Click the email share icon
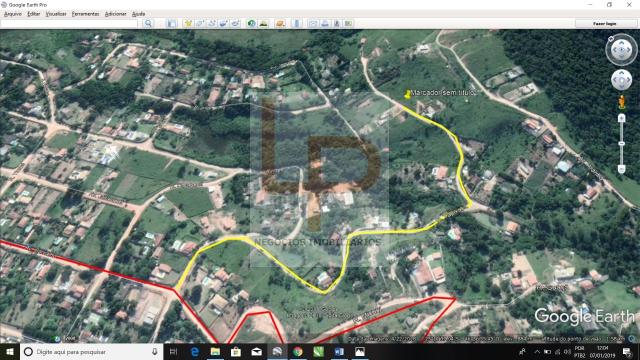This screenshot has height=360, width=640. pos(313,24)
